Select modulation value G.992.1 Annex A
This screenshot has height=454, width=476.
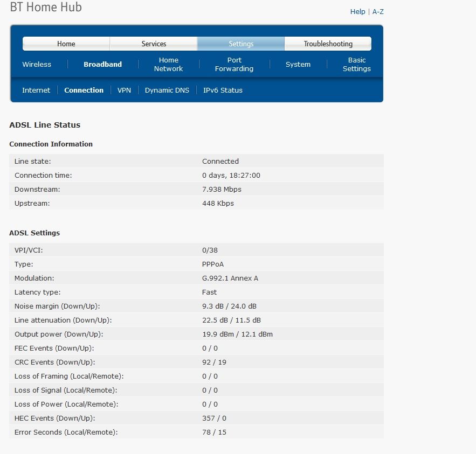pos(230,278)
